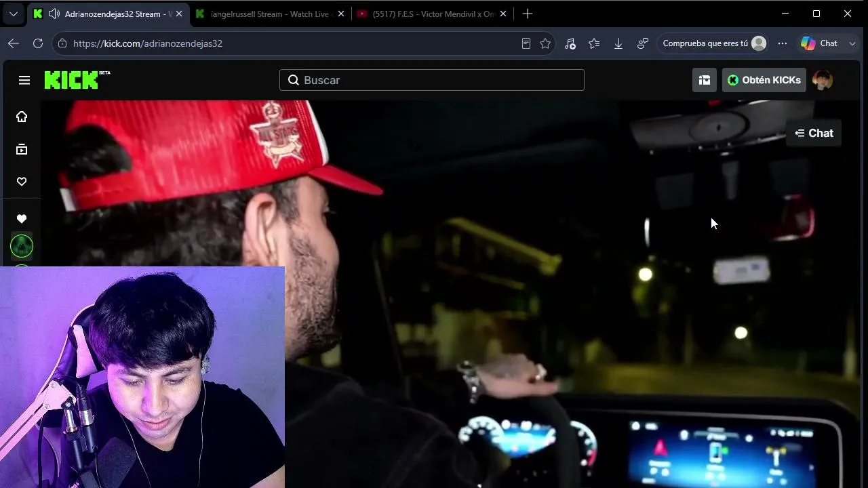
Task: Switch to the Adrianozendejas32 Stream tab
Action: (107, 14)
